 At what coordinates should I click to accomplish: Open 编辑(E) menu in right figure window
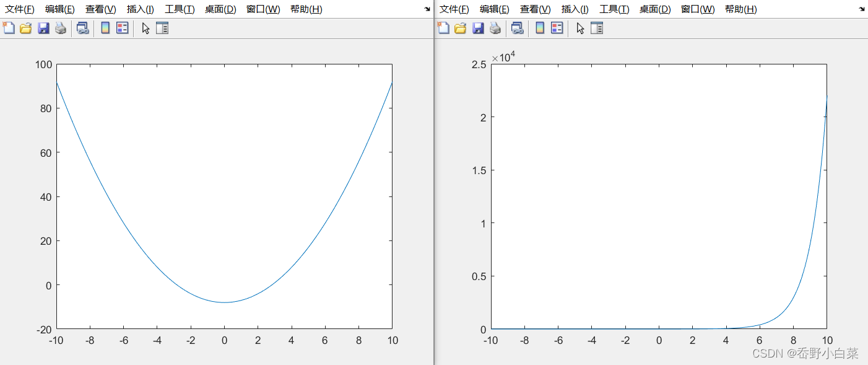495,9
